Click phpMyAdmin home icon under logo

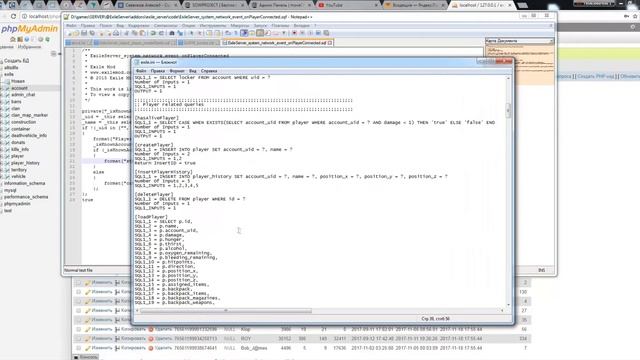click(13, 39)
